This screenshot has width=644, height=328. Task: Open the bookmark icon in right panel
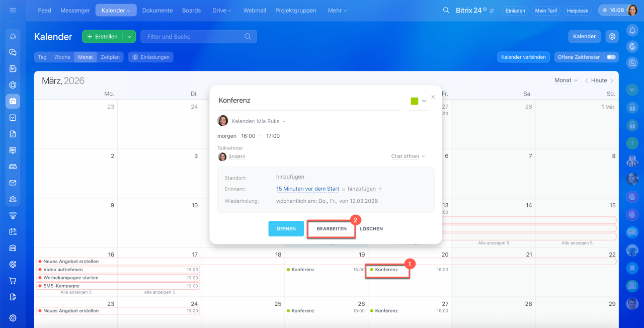pyautogui.click(x=632, y=268)
